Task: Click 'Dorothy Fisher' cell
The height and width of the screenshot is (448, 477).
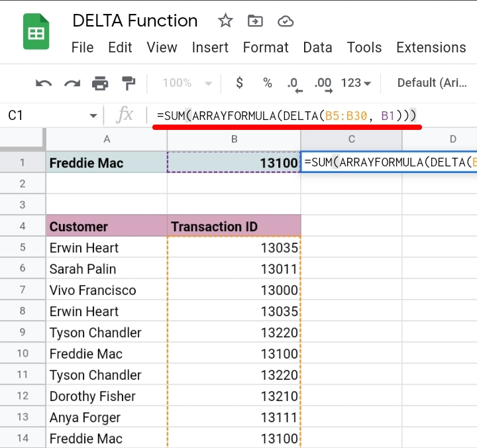Action: 107,396
